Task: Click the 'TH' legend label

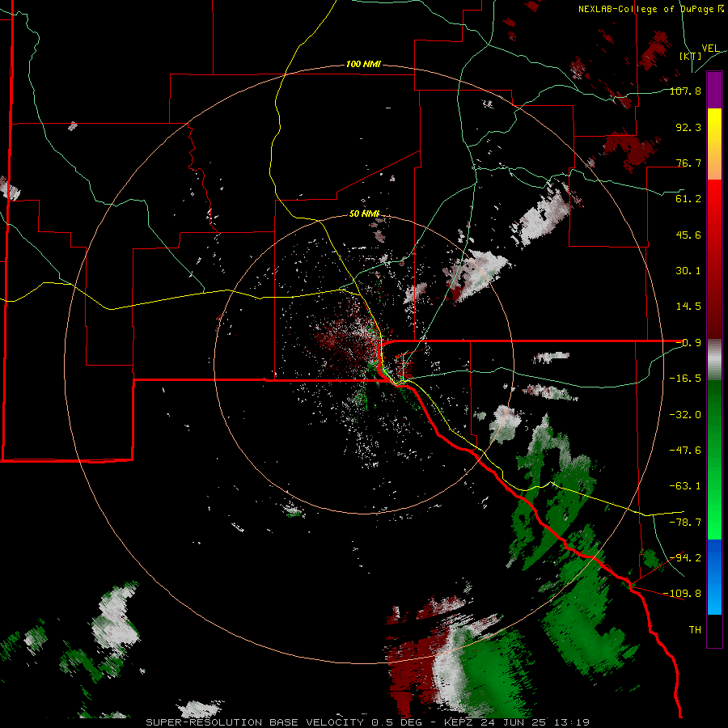Action: (695, 629)
